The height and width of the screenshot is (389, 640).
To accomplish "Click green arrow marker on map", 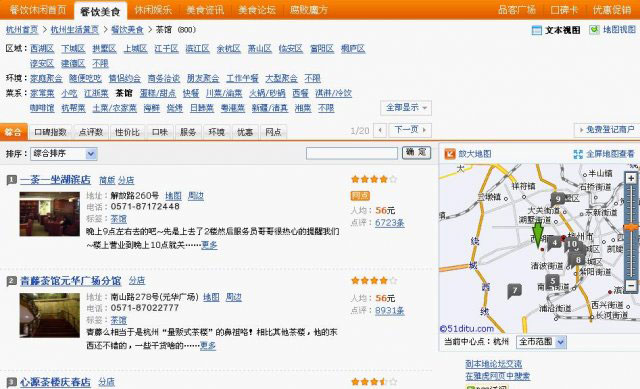I will 538,235.
